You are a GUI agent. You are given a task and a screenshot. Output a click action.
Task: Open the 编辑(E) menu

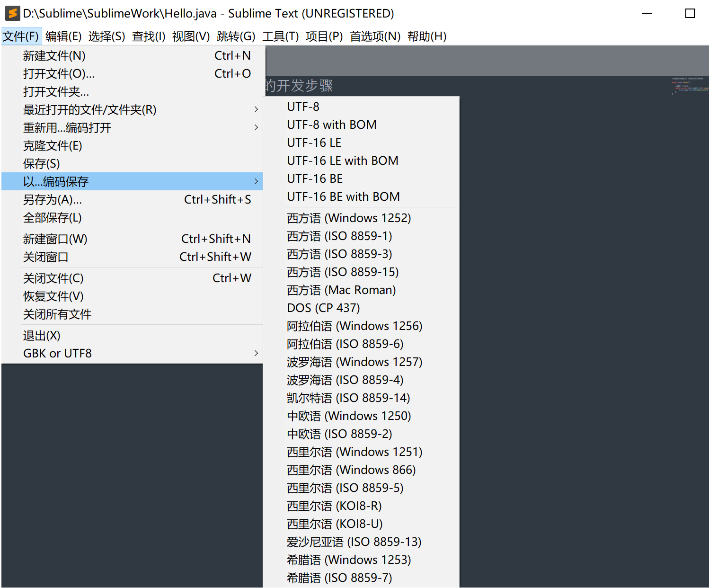click(63, 36)
